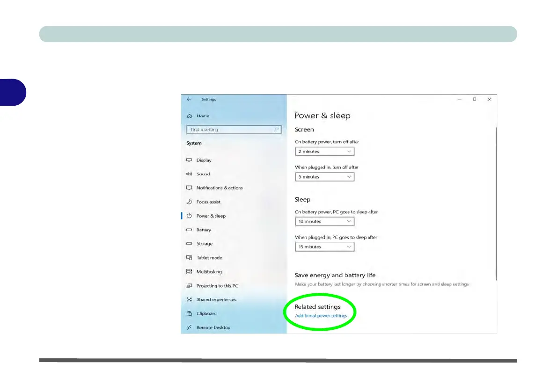Image resolution: width=557 pixels, height=392 pixels.
Task: Maximize the Settings window
Action: click(x=475, y=100)
